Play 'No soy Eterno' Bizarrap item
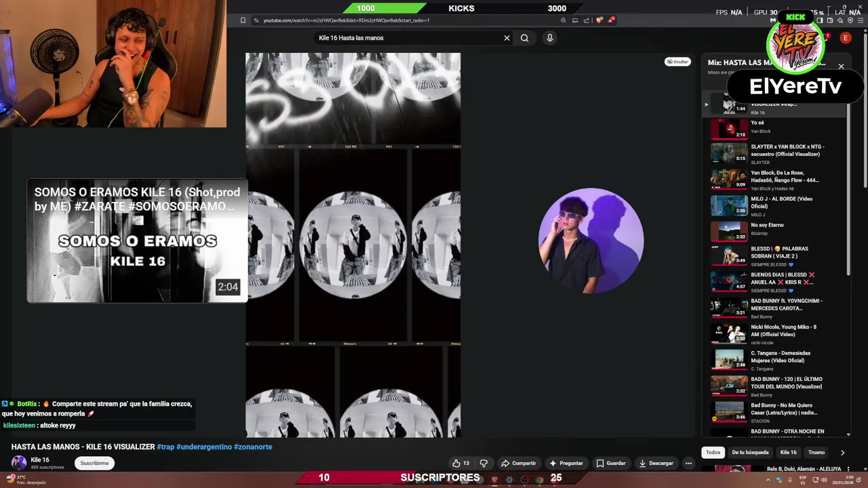Viewport: 868px width, 488px height. click(x=773, y=231)
